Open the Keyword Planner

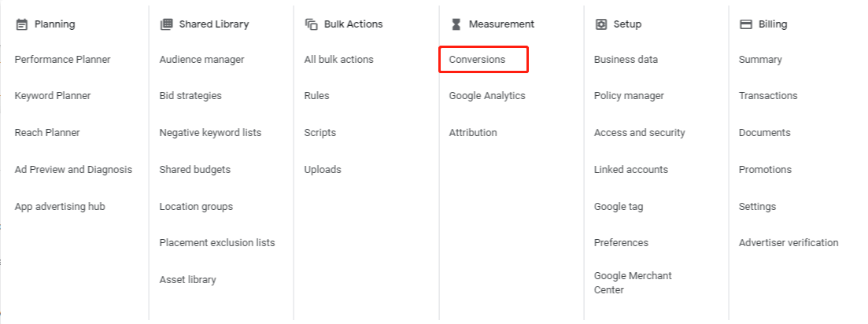click(53, 96)
